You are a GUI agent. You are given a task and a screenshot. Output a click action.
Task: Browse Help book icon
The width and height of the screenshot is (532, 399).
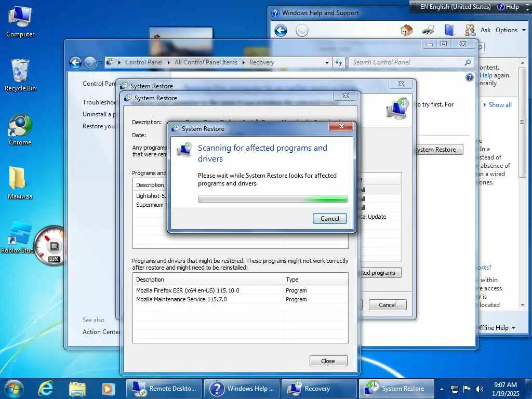click(x=449, y=30)
